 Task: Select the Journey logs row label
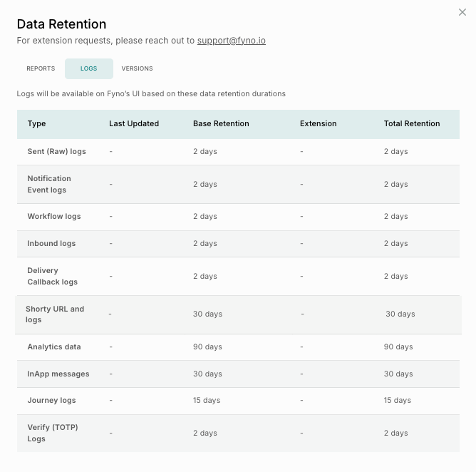pos(51,400)
